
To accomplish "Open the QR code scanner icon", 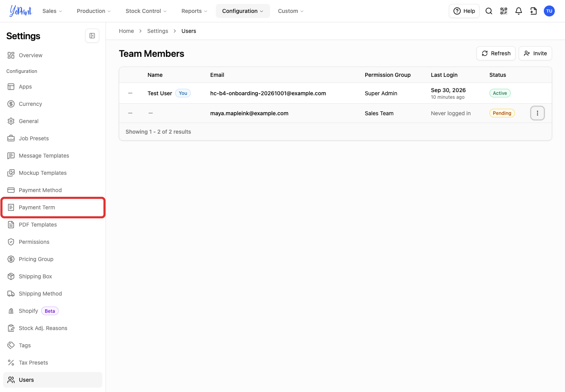I will (x=504, y=11).
